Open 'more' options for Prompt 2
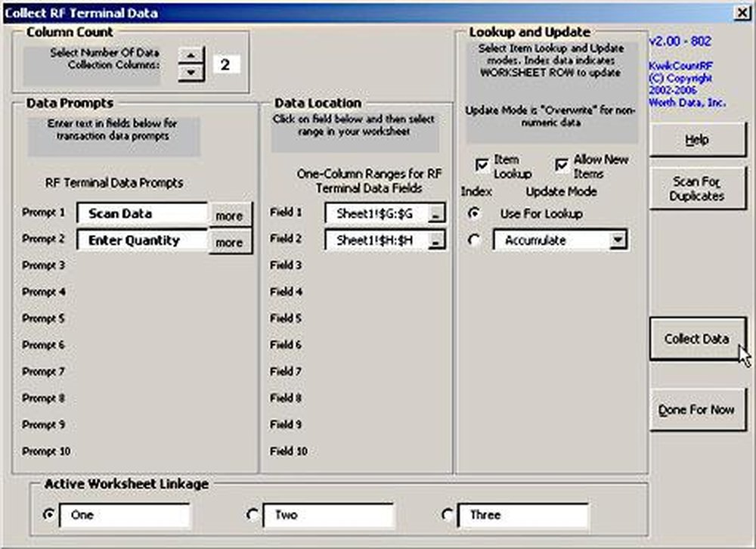 coord(230,242)
